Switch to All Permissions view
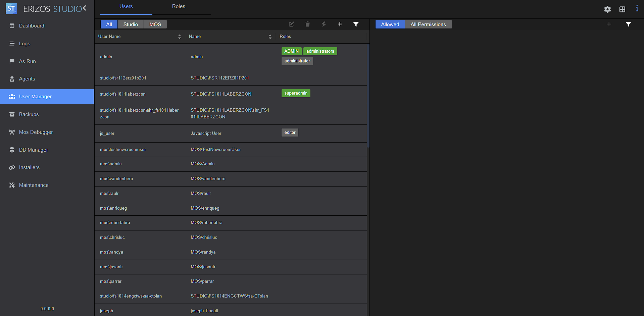 428,24
